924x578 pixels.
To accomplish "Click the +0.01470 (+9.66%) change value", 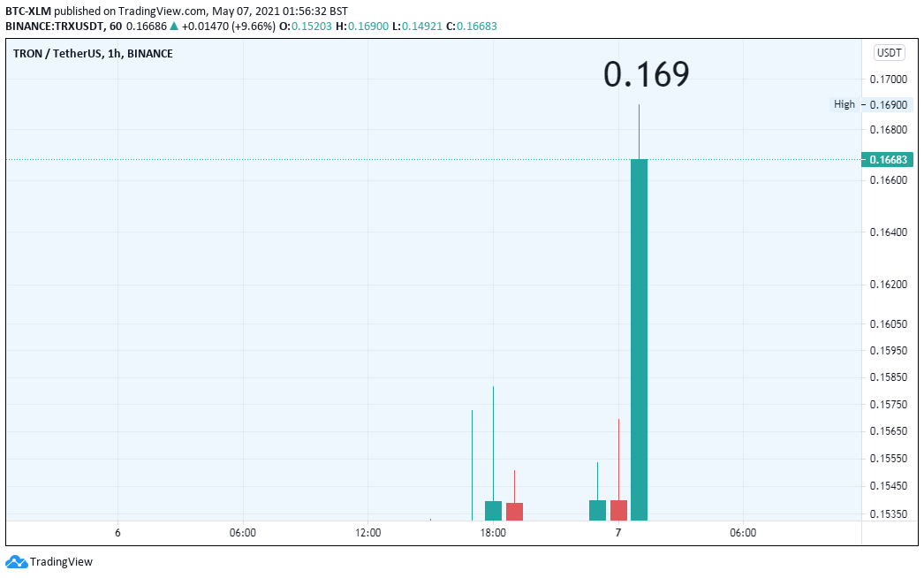I will 228,26.
